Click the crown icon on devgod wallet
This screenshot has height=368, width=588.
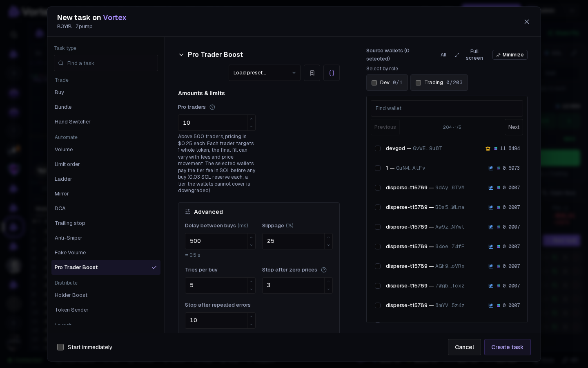(x=488, y=148)
